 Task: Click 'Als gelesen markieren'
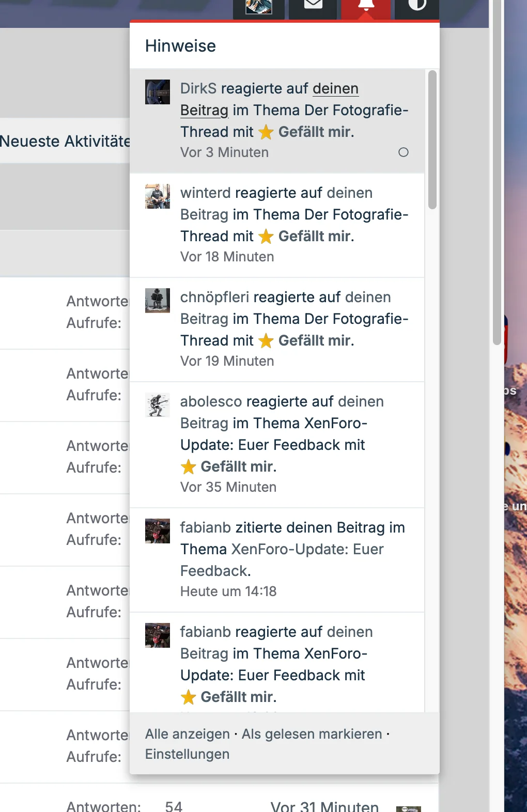pyautogui.click(x=312, y=734)
